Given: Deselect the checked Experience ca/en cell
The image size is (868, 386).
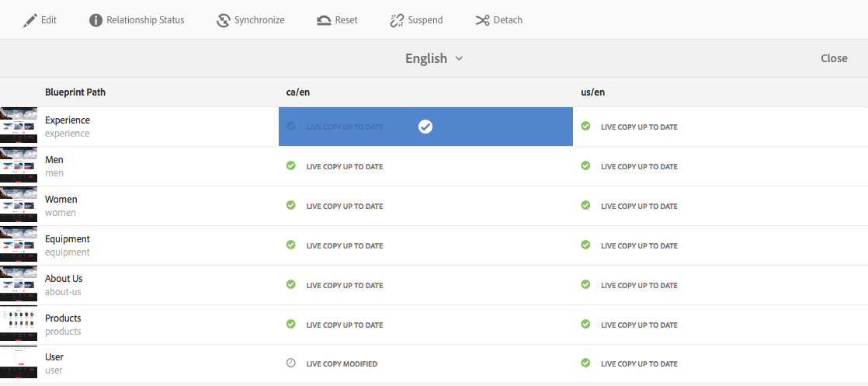Looking at the screenshot, I should tap(425, 127).
